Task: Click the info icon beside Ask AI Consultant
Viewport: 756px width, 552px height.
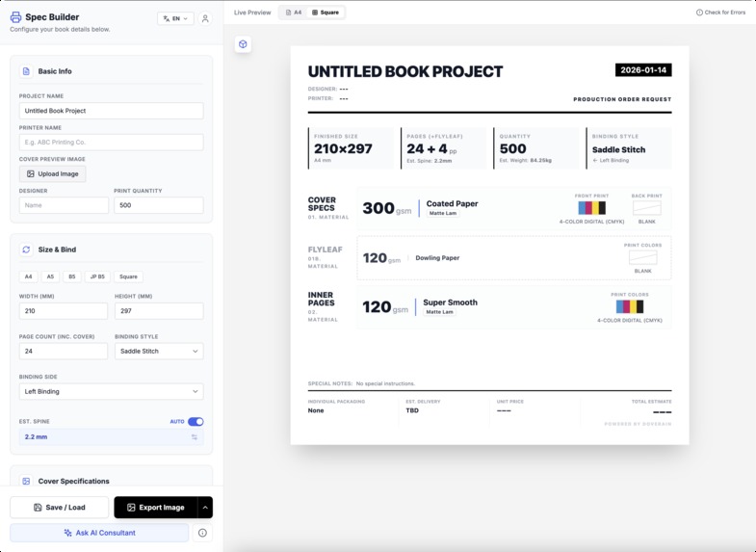Action: tap(202, 533)
